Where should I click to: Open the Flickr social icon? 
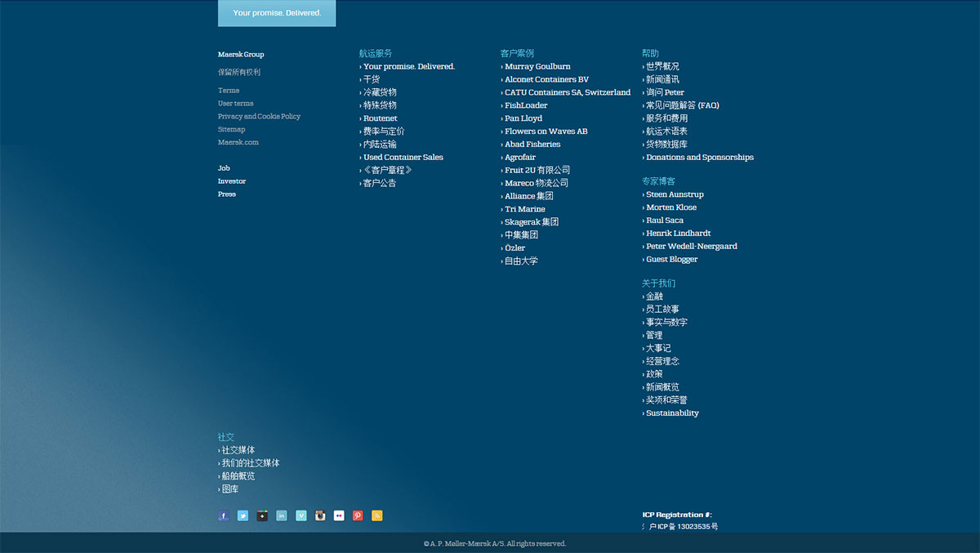(x=339, y=515)
